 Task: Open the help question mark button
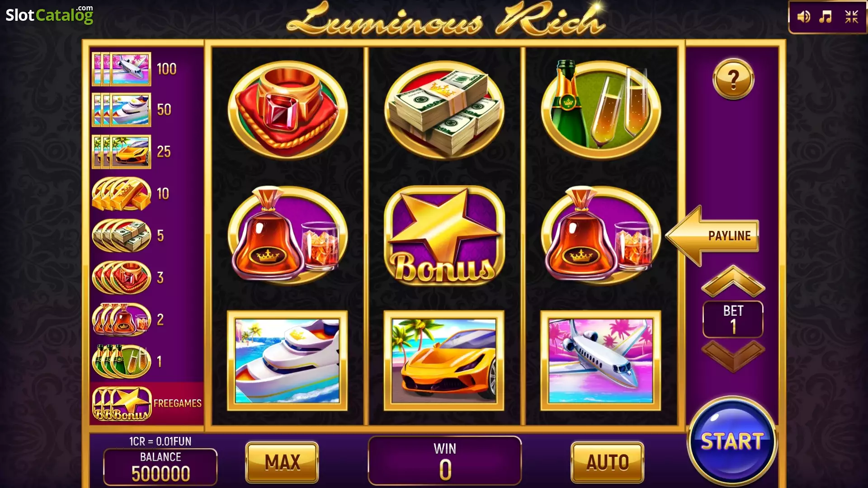tap(733, 80)
